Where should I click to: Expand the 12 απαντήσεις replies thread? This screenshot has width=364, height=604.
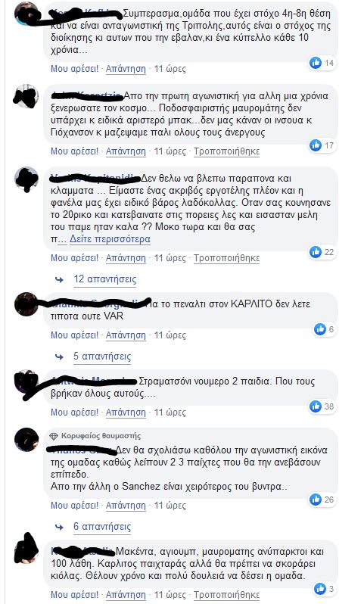(x=104, y=279)
